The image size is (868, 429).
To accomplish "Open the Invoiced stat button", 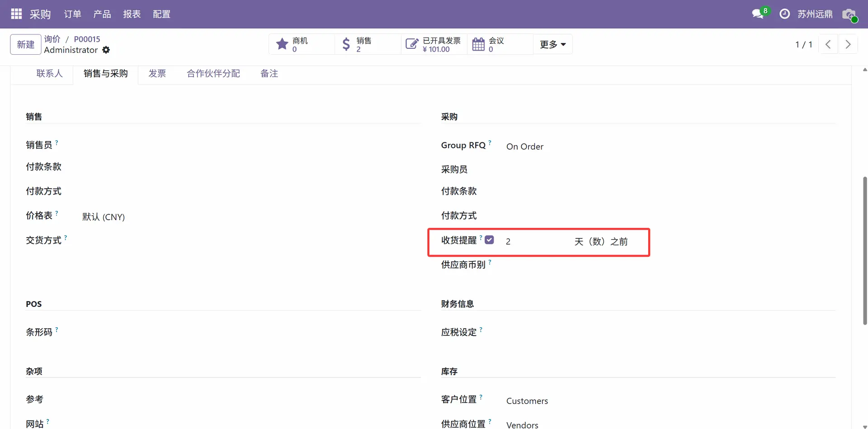I will pyautogui.click(x=434, y=44).
